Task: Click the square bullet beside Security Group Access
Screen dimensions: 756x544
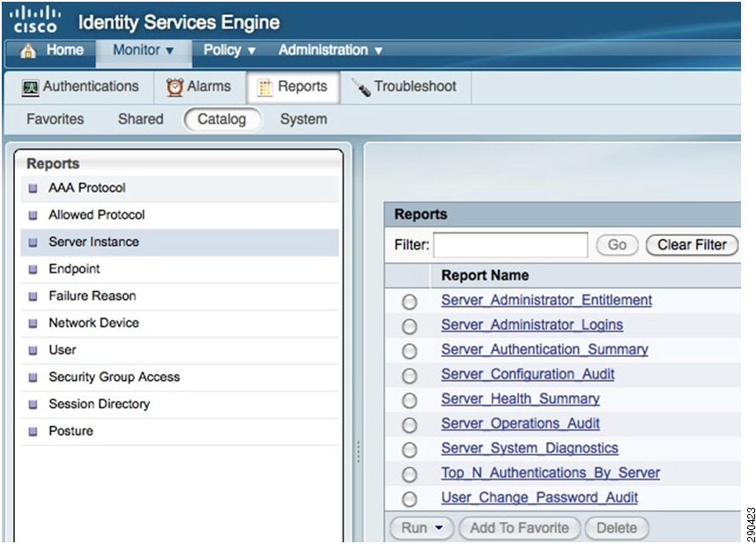Action: (x=33, y=377)
